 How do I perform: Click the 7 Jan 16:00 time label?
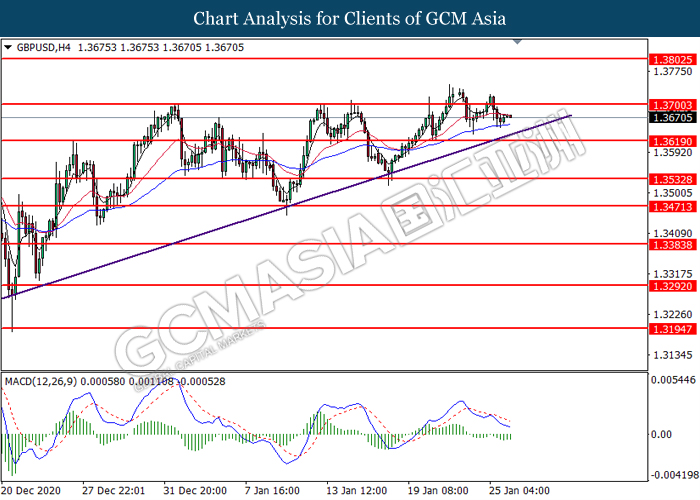click(x=272, y=491)
